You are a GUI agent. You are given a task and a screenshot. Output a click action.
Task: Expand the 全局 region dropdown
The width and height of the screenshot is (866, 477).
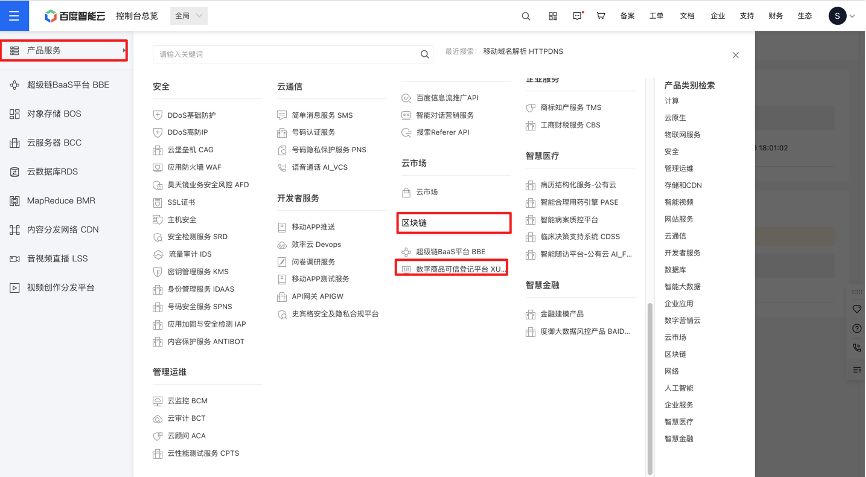pyautogui.click(x=189, y=16)
